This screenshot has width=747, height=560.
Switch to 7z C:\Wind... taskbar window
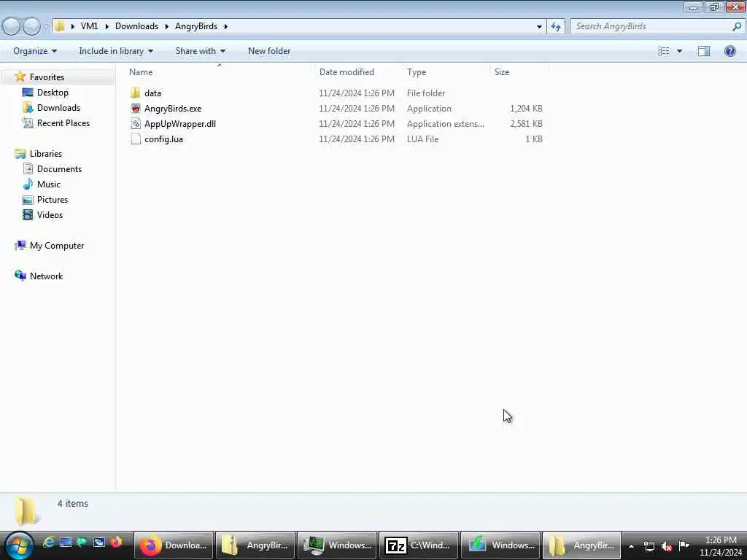pyautogui.click(x=418, y=545)
